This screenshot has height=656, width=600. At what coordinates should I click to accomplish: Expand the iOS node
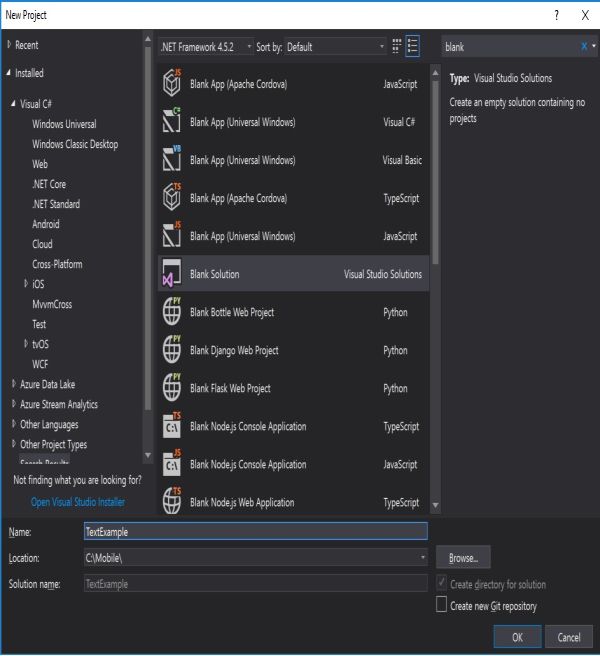(26, 284)
